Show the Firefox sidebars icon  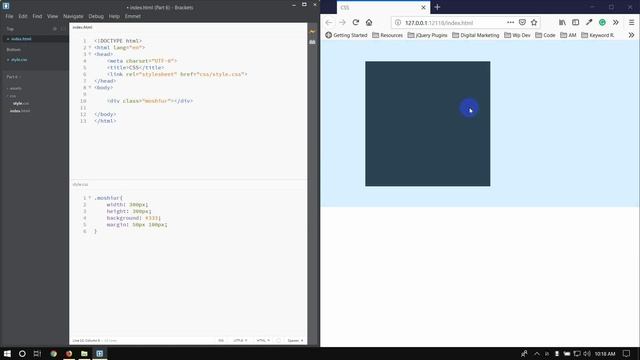pyautogui.click(x=576, y=22)
